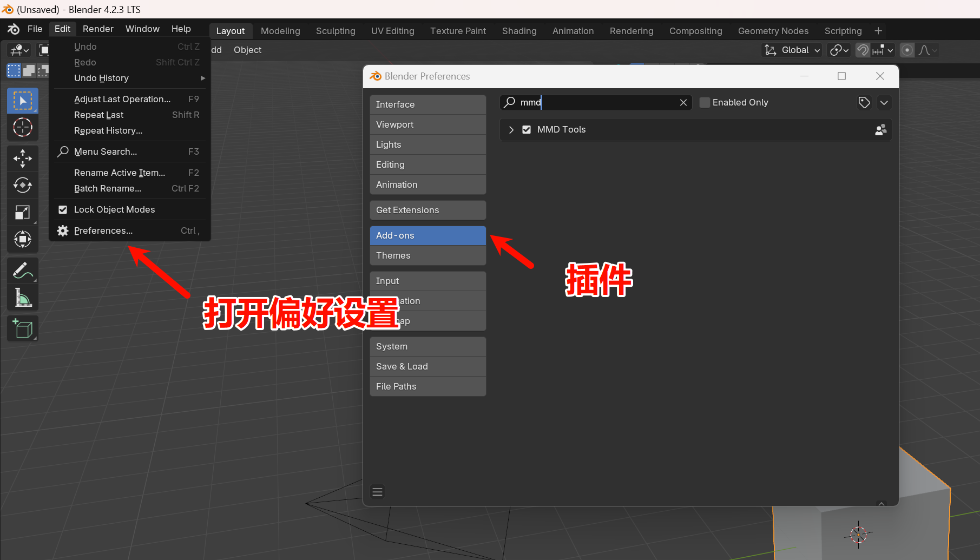Click the plus icon to add workspace
The image size is (980, 560).
coord(878,31)
